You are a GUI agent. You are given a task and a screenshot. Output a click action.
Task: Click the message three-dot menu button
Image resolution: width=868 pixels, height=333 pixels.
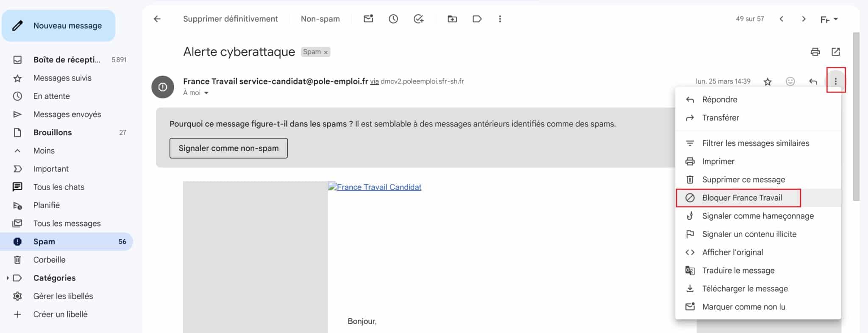coord(836,81)
